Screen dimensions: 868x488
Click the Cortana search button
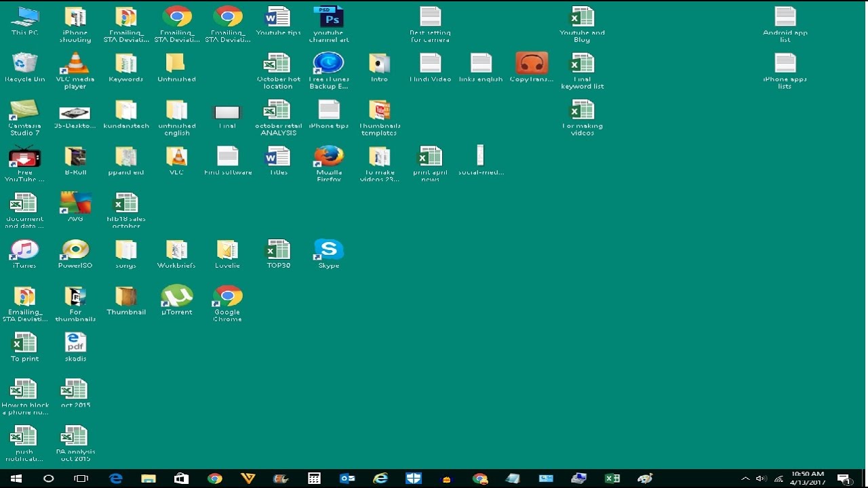coord(48,479)
